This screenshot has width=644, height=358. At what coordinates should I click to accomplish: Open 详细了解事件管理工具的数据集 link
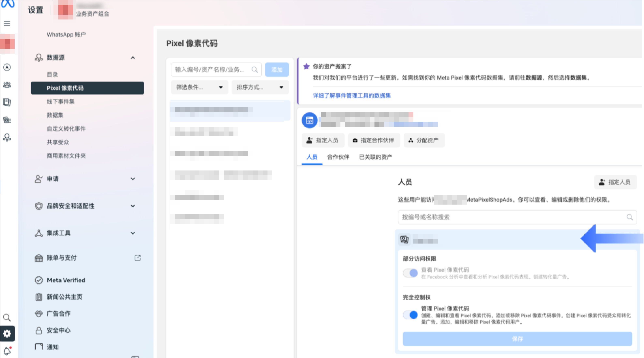click(x=352, y=95)
